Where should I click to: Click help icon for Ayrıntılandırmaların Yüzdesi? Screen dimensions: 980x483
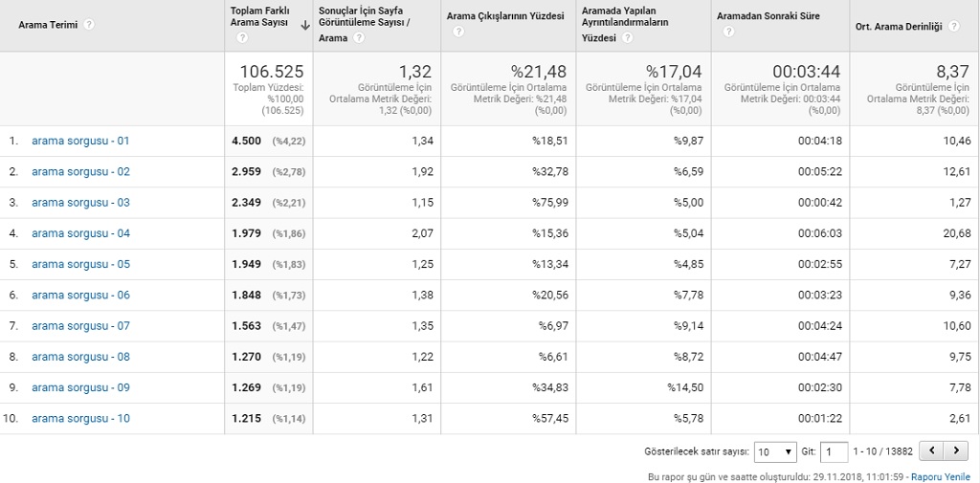coord(628,38)
